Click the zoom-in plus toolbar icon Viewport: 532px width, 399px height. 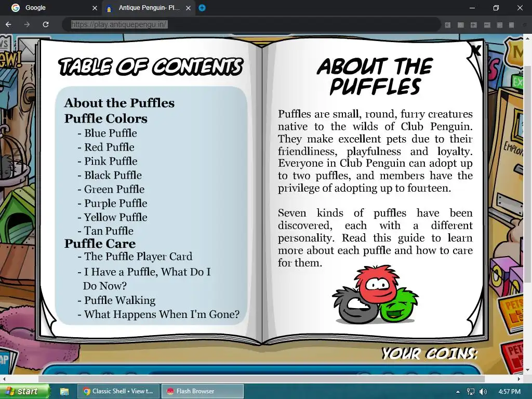(x=474, y=25)
